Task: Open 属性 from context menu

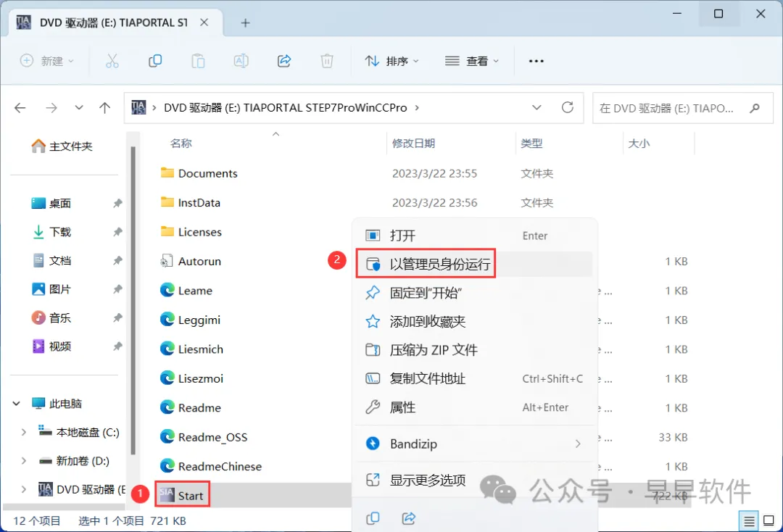Action: [x=474, y=407]
